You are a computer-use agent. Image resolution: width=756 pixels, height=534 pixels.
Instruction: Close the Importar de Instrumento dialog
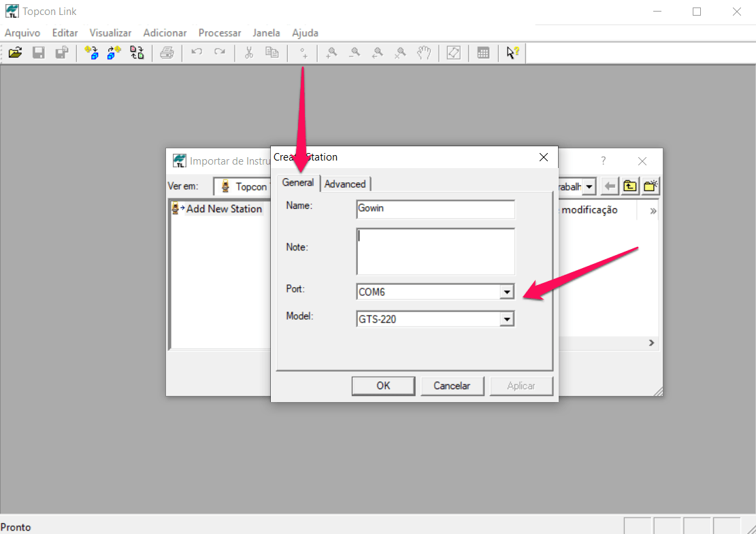[642, 161]
